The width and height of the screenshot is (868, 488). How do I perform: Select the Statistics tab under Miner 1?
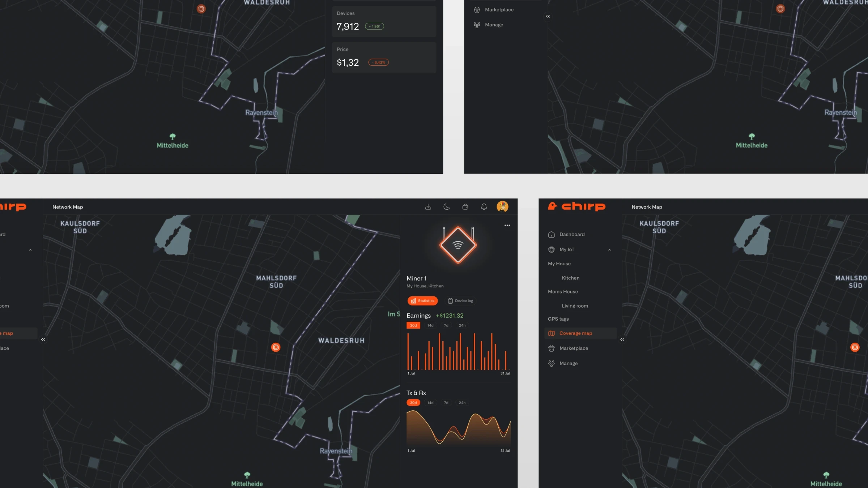click(422, 301)
